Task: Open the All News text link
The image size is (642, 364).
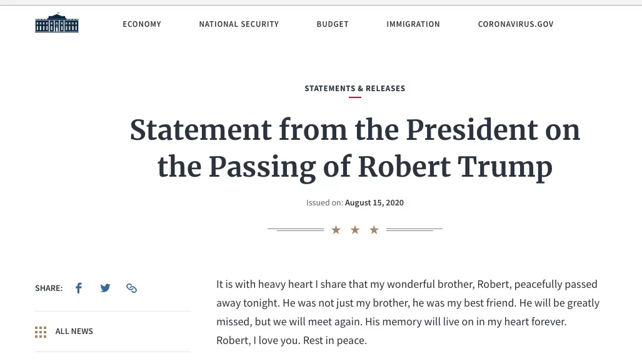Action: (74, 332)
